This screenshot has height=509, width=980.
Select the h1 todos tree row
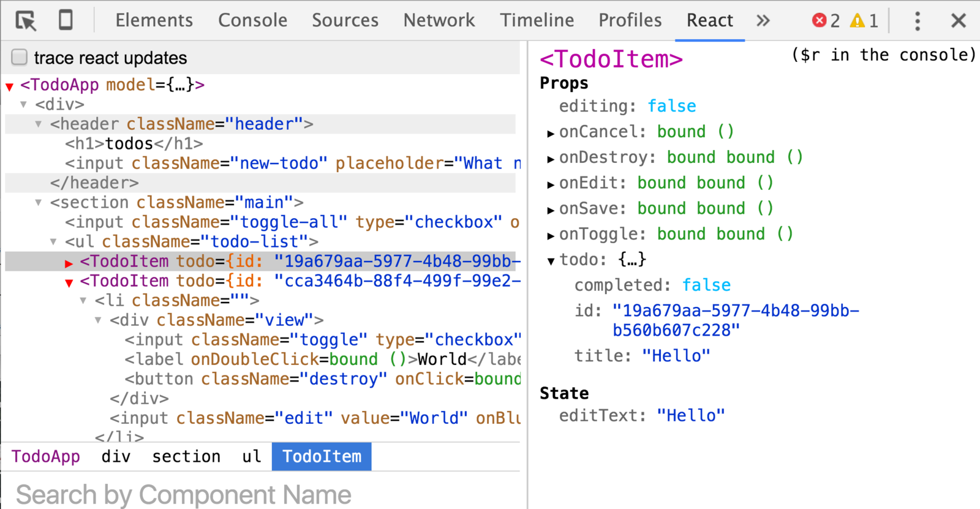(x=260, y=143)
